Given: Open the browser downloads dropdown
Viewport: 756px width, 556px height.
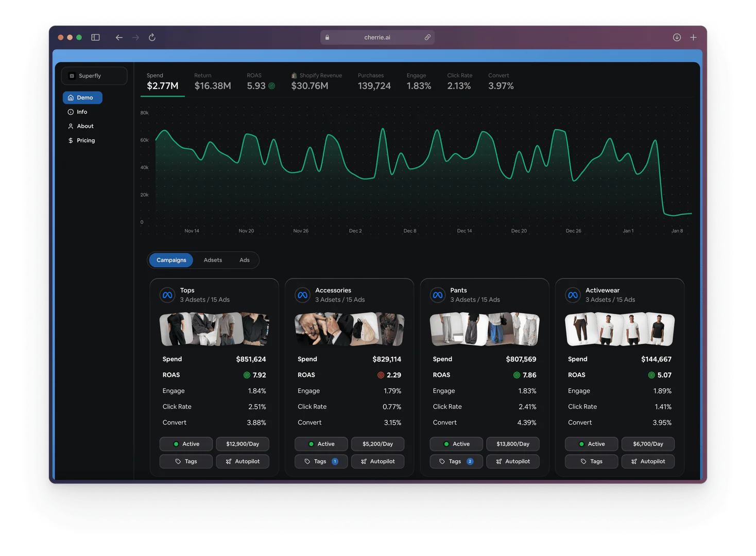Looking at the screenshot, I should point(677,37).
